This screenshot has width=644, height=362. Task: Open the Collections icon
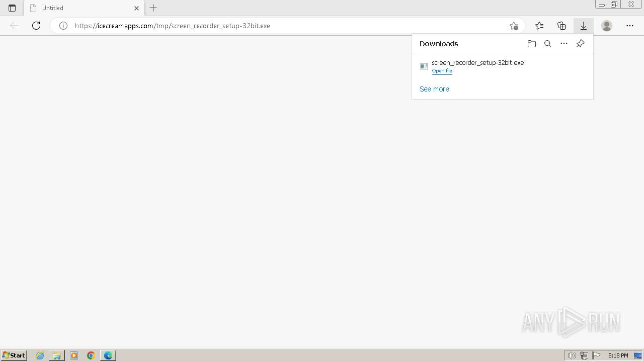click(x=561, y=26)
